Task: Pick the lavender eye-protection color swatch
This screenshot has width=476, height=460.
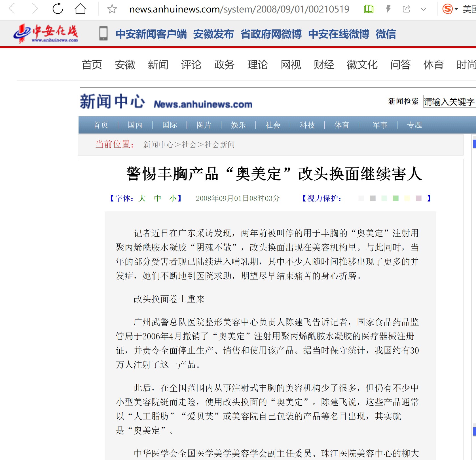Action: pos(419,198)
